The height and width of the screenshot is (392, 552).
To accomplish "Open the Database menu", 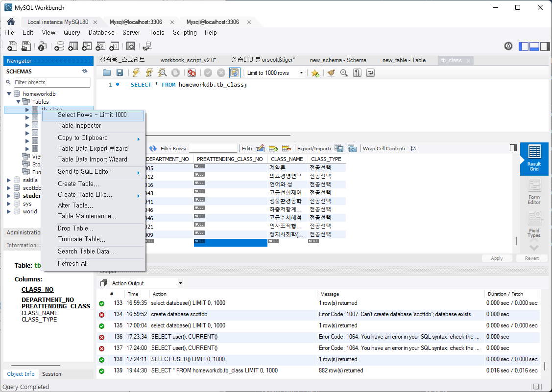I will click(101, 33).
